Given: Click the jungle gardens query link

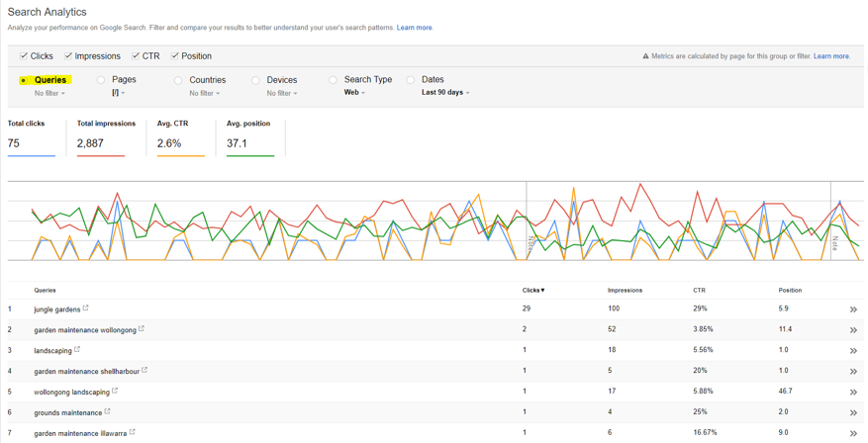Looking at the screenshot, I should [x=56, y=310].
